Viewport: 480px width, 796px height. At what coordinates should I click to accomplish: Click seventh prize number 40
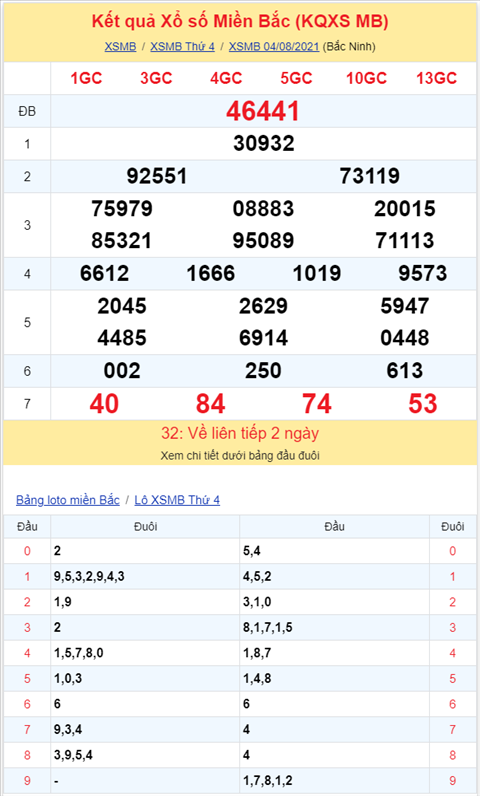tap(105, 404)
